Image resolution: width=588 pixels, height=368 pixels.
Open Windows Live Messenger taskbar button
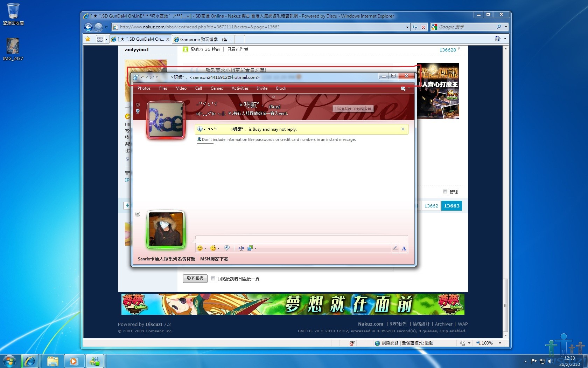[x=94, y=361]
